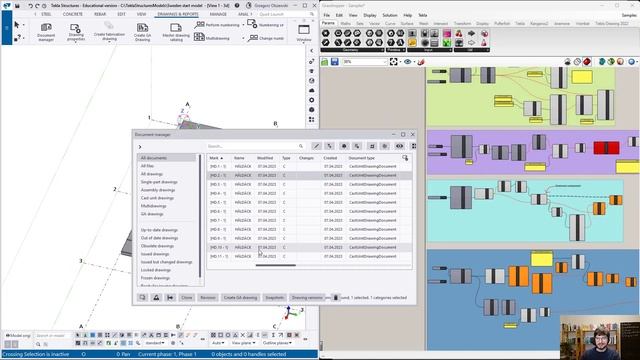This screenshot has width=640, height=360.
Task: Open Outline planes dropdown in Tekla bottom bar
Action: coord(277,343)
